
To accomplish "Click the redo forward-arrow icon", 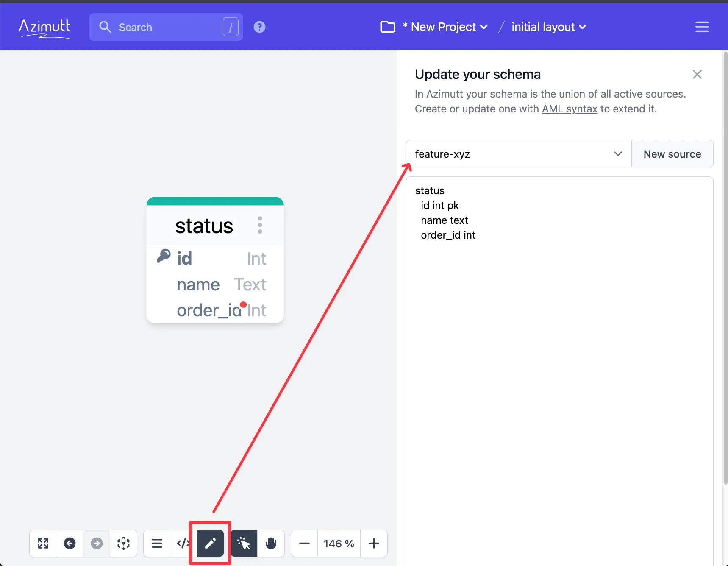I will (x=97, y=543).
